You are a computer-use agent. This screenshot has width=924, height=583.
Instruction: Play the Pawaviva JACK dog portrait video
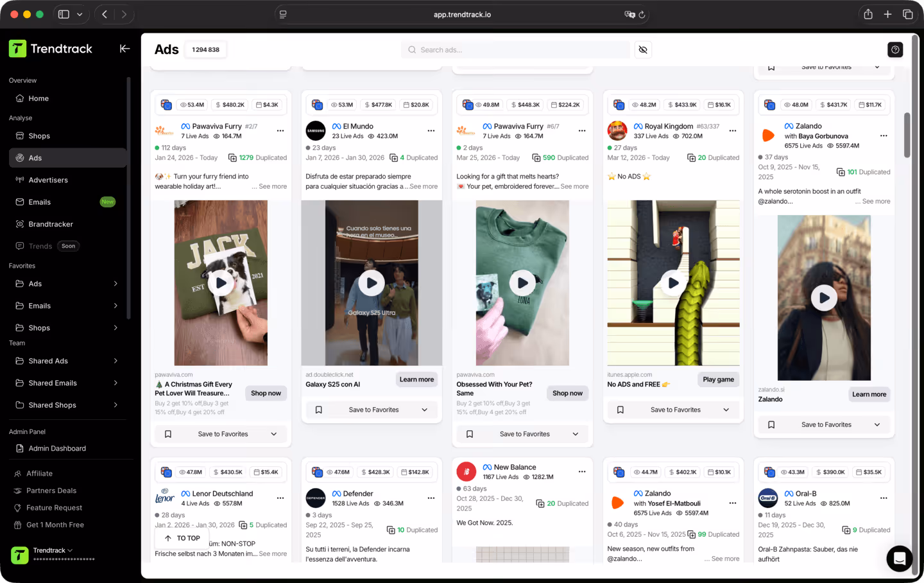pyautogui.click(x=221, y=283)
